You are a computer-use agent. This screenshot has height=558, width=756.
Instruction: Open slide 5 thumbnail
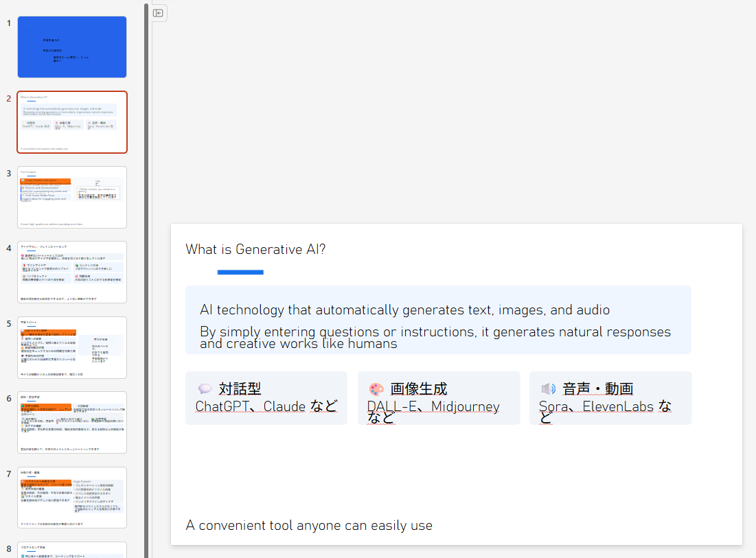point(72,347)
